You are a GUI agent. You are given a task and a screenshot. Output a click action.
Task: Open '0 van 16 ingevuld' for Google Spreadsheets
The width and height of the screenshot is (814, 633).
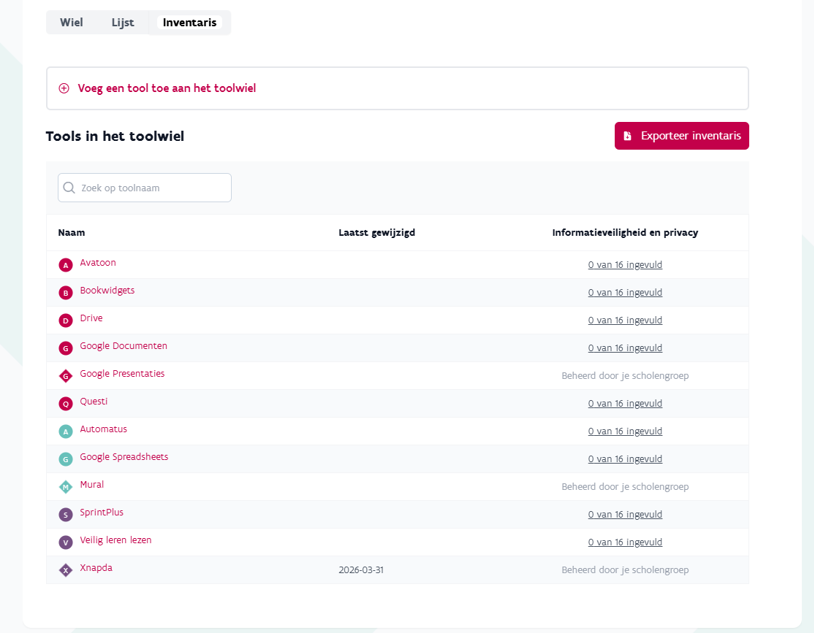click(625, 459)
